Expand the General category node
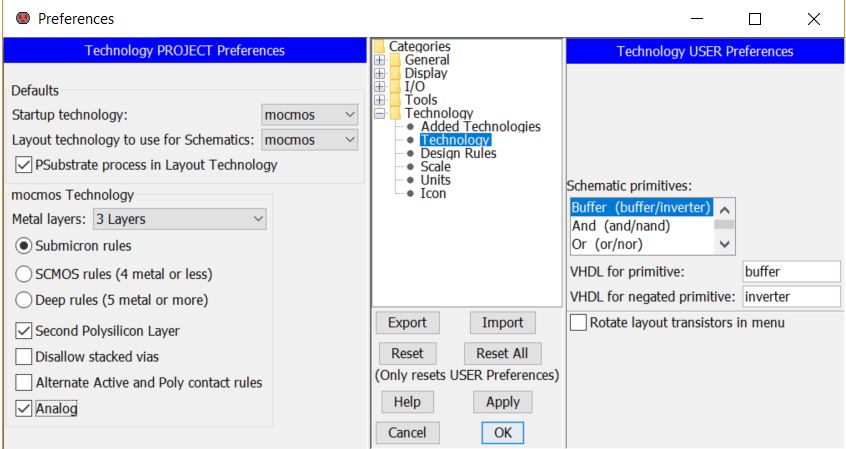This screenshot has height=449, width=846. (380, 60)
